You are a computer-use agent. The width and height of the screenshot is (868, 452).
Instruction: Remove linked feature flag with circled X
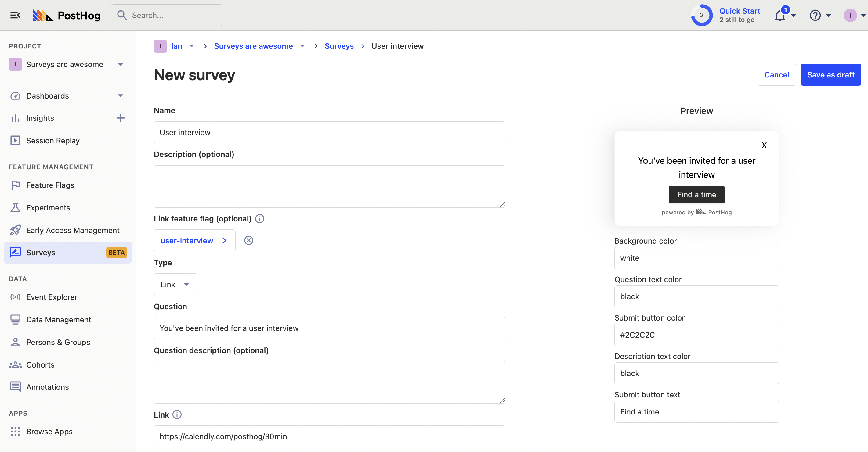point(249,240)
